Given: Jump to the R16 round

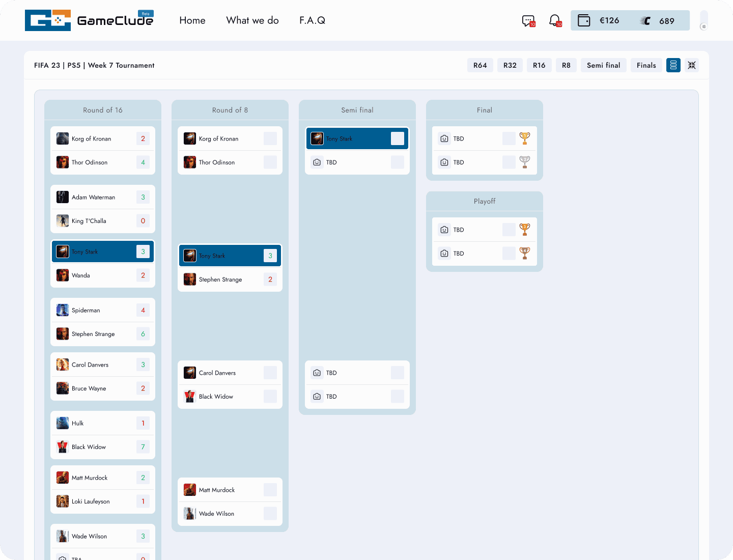Looking at the screenshot, I should 539,65.
